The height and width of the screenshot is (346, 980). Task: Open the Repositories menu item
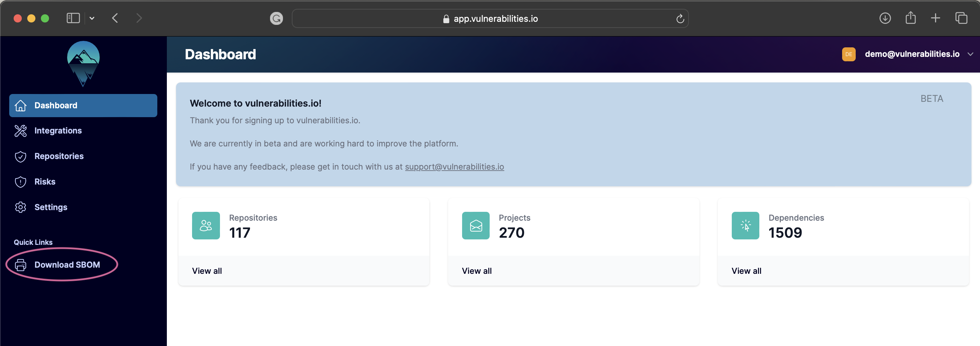coord(83,156)
